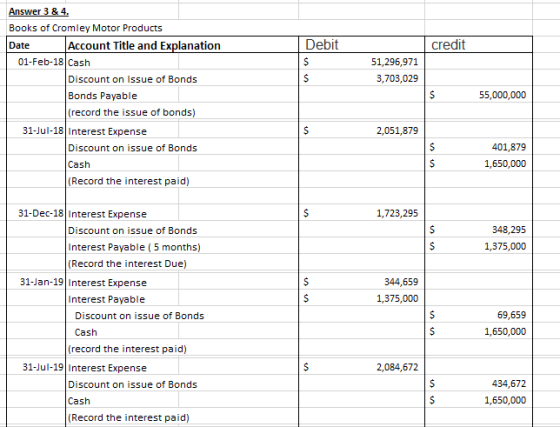Select the 31-Jan-19 date cell

coord(36,282)
